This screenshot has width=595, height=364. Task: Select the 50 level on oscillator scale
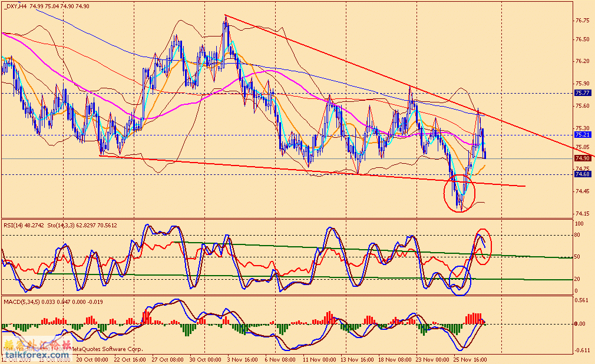point(577,257)
